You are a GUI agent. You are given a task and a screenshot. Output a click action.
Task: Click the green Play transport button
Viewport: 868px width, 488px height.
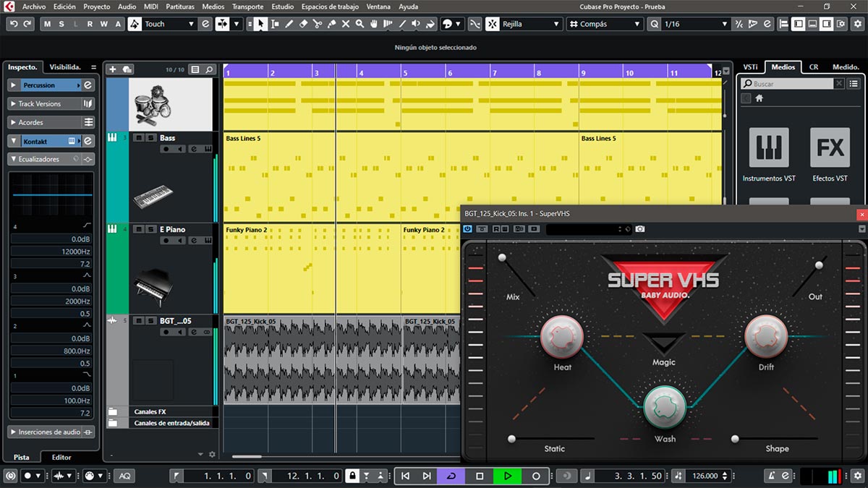pyautogui.click(x=508, y=476)
